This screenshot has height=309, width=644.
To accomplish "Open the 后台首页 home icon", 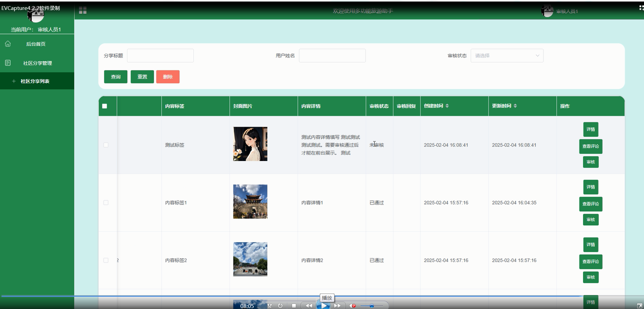I will tap(8, 44).
